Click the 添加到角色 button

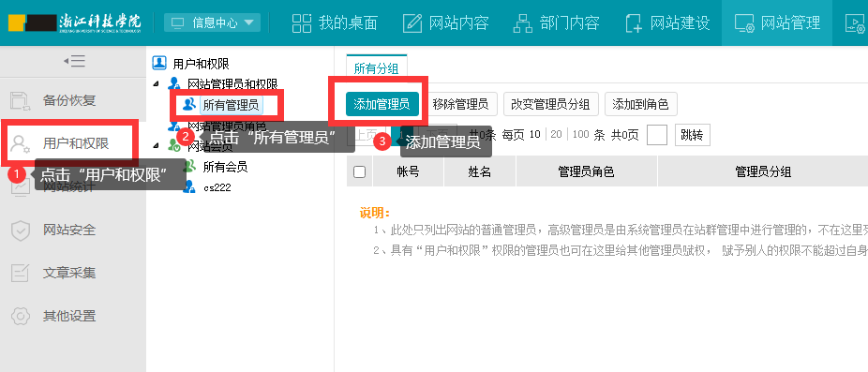click(640, 104)
